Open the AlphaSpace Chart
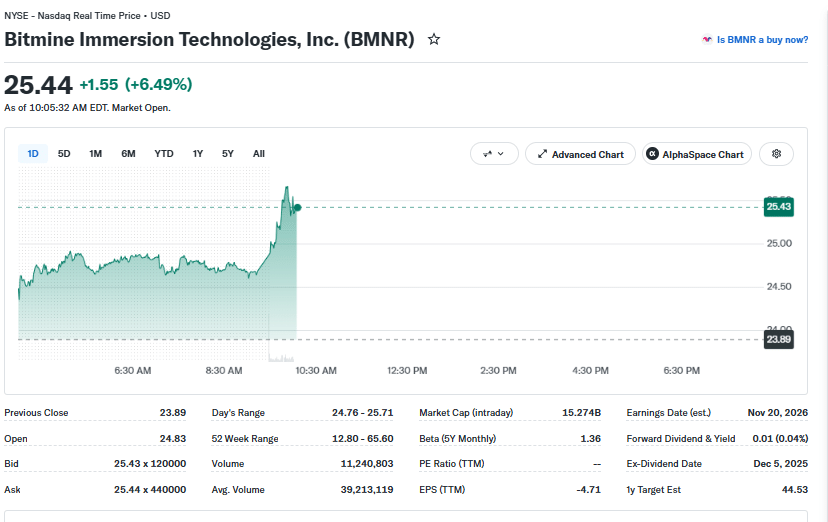 click(x=697, y=154)
